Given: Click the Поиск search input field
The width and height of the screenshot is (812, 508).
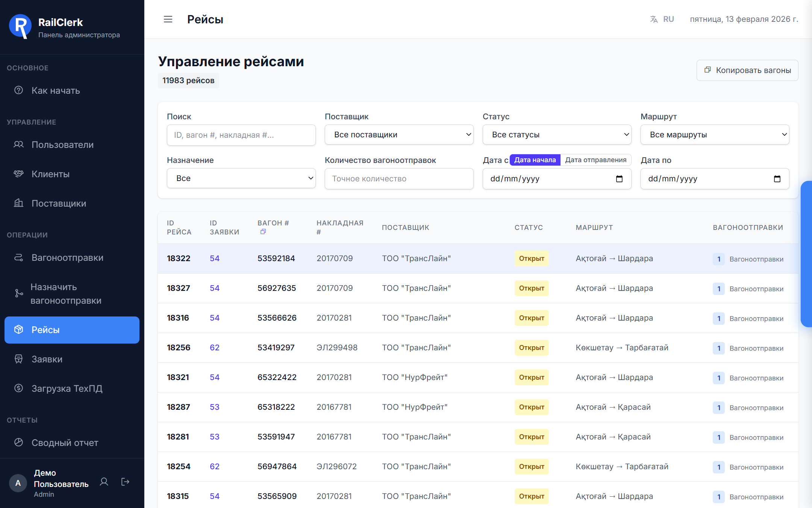Looking at the screenshot, I should (241, 135).
